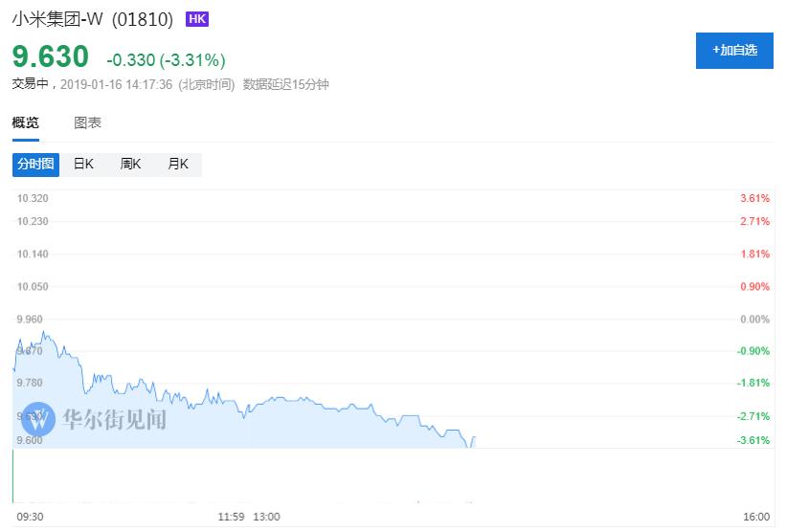Click the 16:00 market close time marker
The width and height of the screenshot is (786, 532).
tap(756, 517)
